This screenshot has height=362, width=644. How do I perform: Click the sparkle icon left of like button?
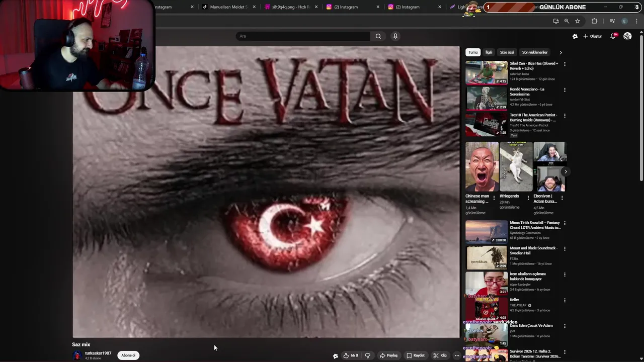coord(336,356)
